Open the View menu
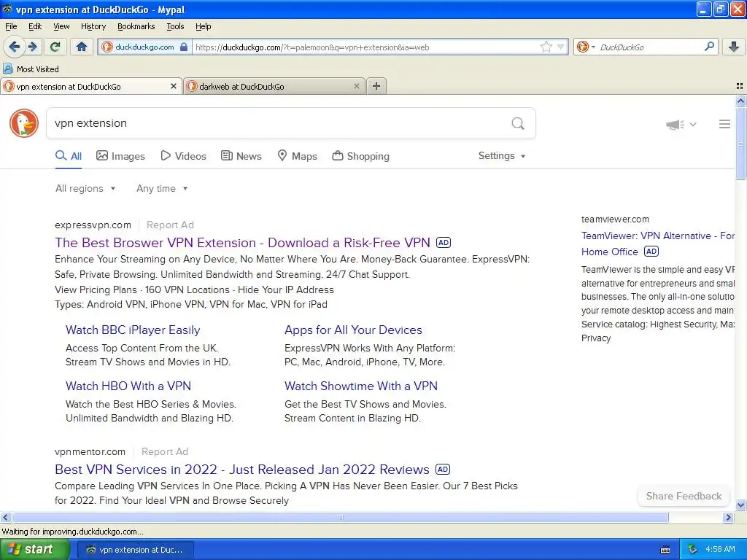The height and width of the screenshot is (560, 747). (x=61, y=26)
